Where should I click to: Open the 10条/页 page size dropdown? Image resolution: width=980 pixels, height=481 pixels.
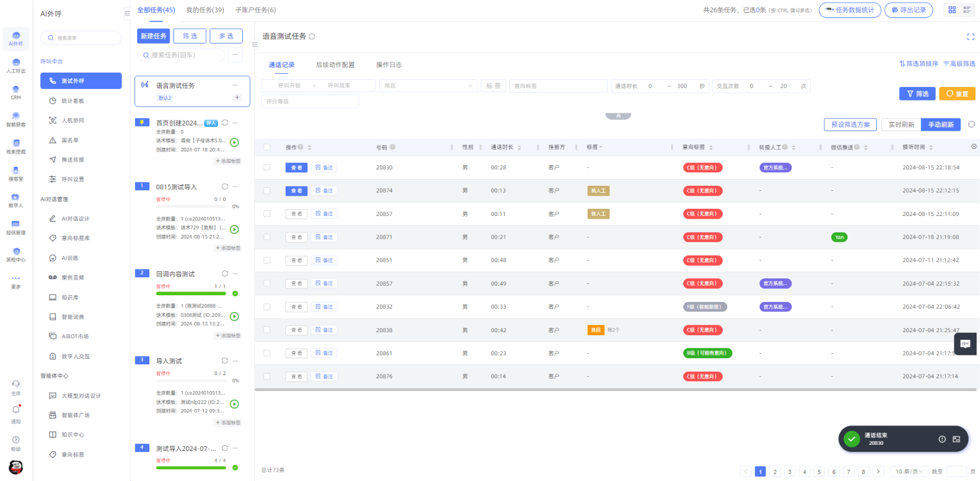click(909, 472)
